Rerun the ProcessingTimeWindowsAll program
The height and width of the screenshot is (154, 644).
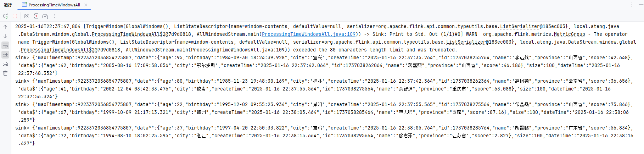click(6, 16)
